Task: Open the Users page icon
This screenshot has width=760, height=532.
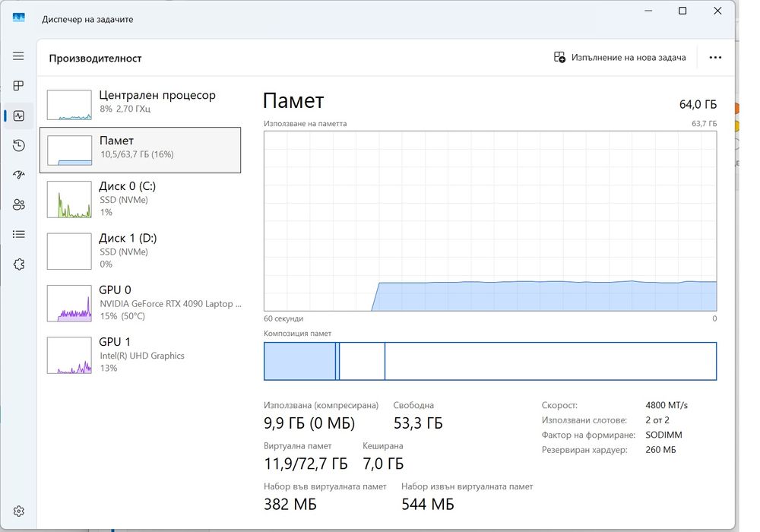Action: 19,204
